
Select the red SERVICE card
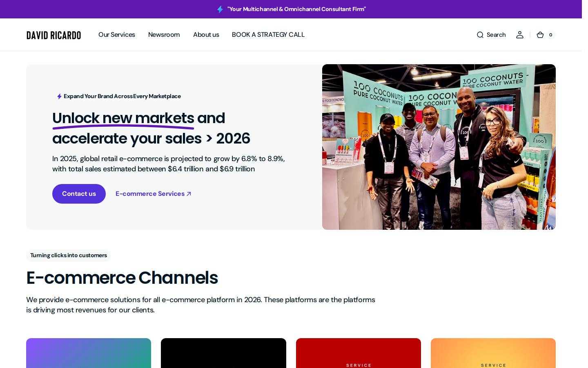pos(359,353)
